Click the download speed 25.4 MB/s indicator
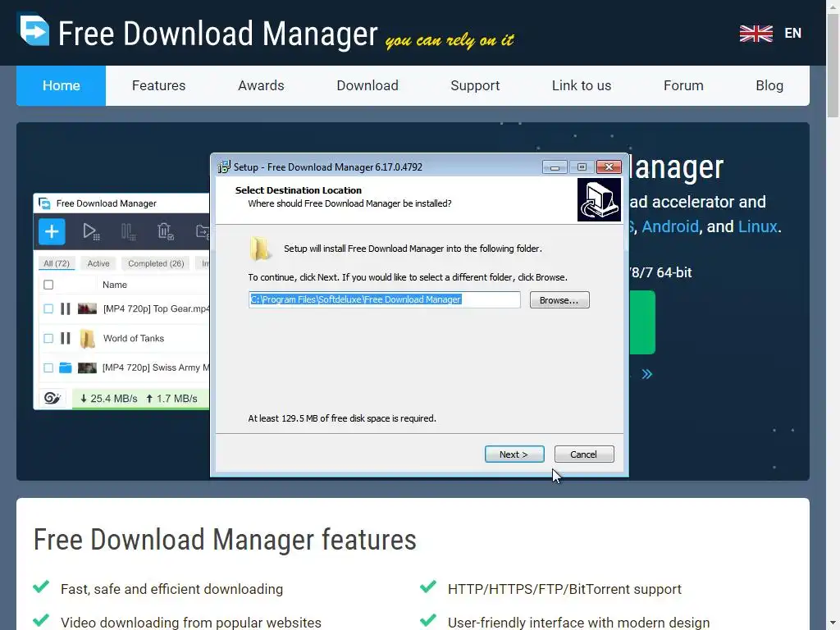The width and height of the screenshot is (840, 630). (109, 399)
